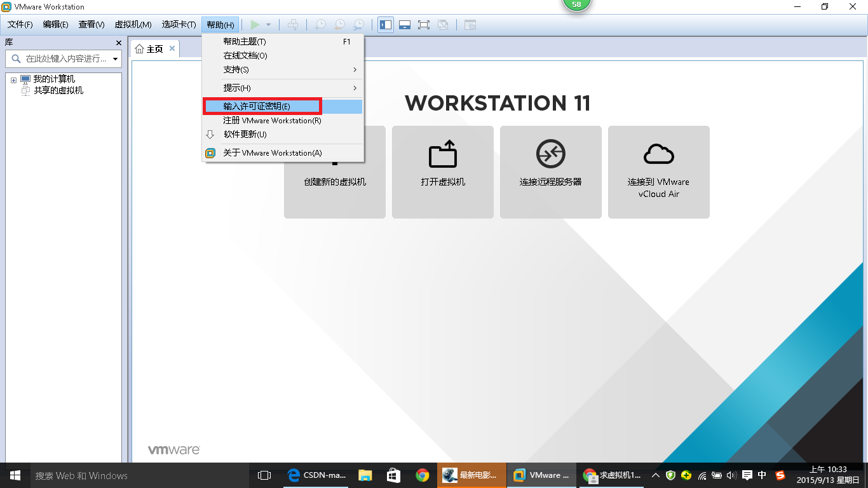The width and height of the screenshot is (868, 488).
Task: Click the 连接远程服务器 tile
Action: (551, 172)
